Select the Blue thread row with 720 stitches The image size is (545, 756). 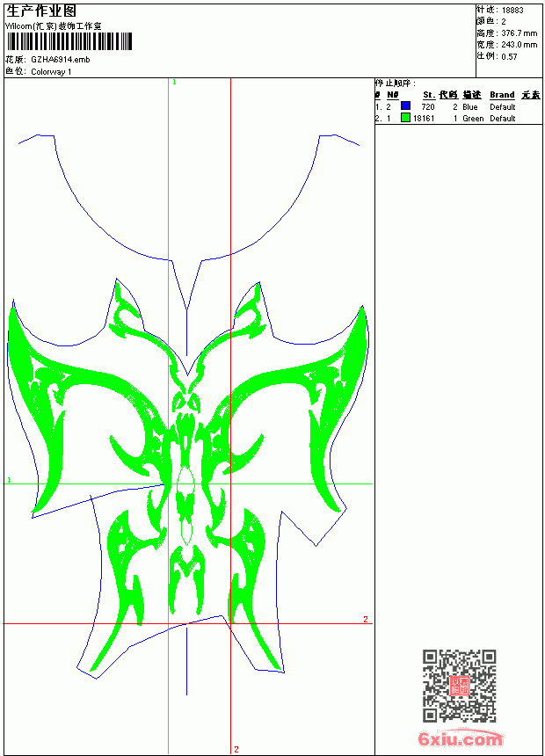click(x=458, y=106)
